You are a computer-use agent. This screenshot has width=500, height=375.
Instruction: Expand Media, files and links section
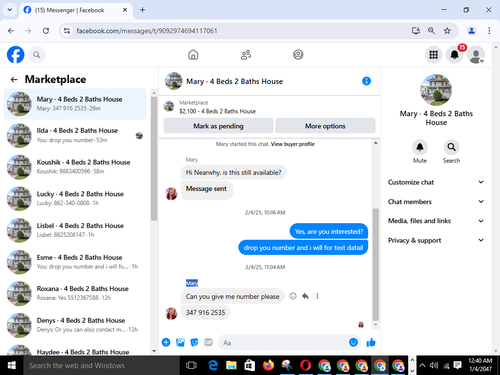[x=436, y=221]
